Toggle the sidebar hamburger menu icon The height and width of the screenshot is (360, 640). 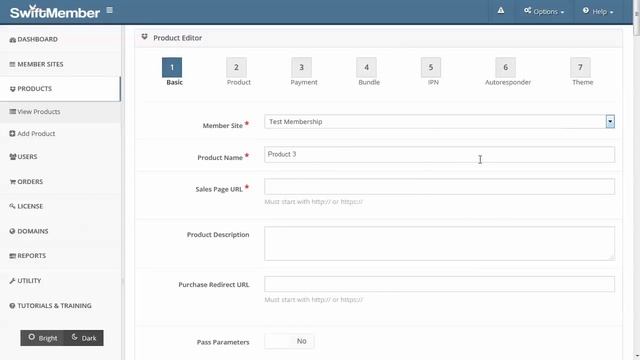tap(109, 10)
